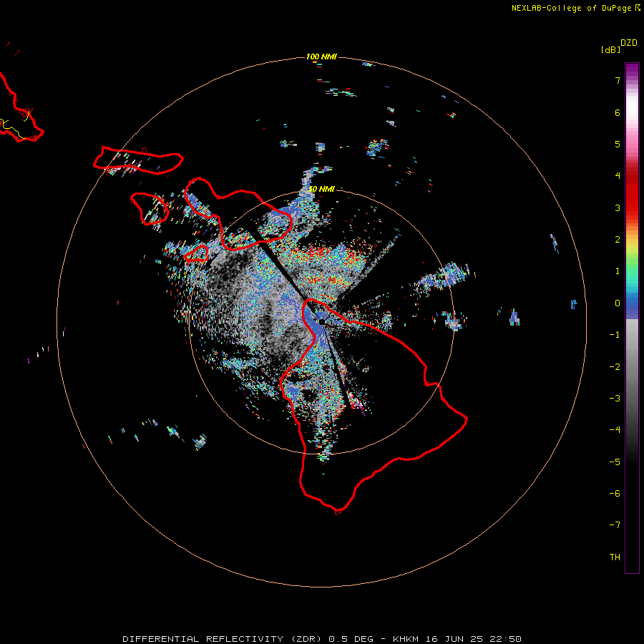The image size is (644, 644).
Task: Click the -2 dB label on color scale
Action: click(x=615, y=367)
